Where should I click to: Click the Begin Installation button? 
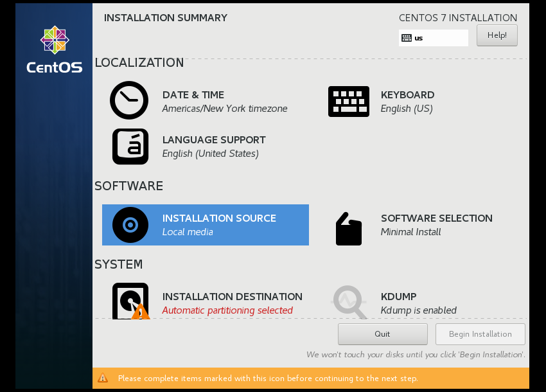point(480,334)
